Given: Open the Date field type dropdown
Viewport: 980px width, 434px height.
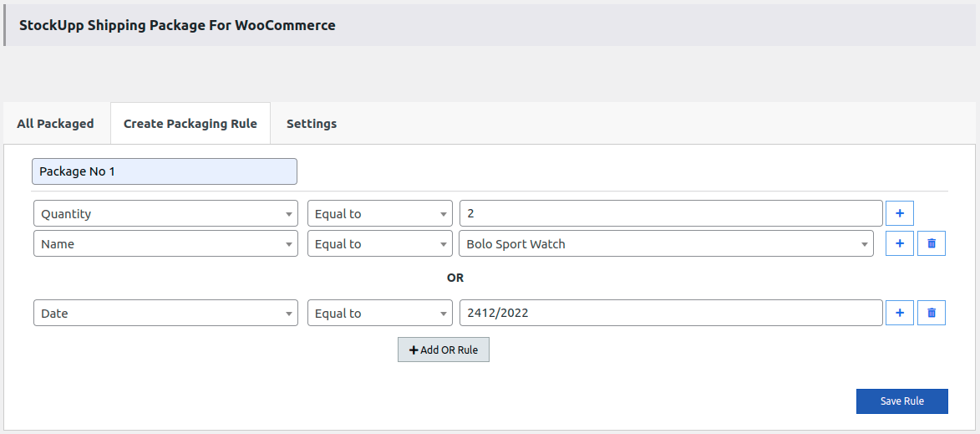Looking at the screenshot, I should pos(165,314).
